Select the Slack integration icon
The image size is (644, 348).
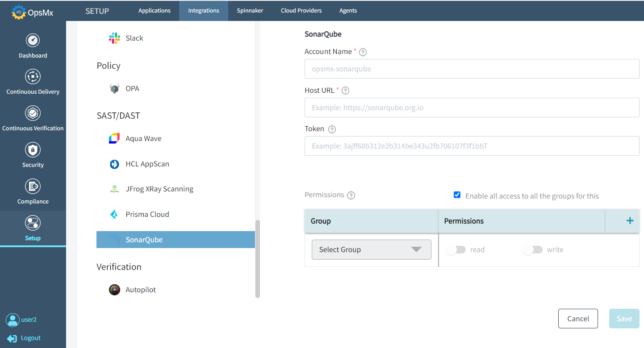[114, 38]
